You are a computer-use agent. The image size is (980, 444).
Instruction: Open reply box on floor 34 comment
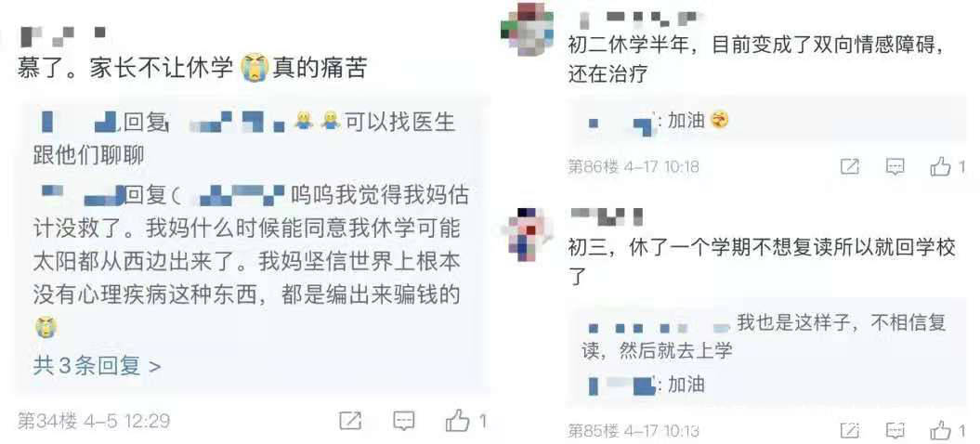(404, 422)
